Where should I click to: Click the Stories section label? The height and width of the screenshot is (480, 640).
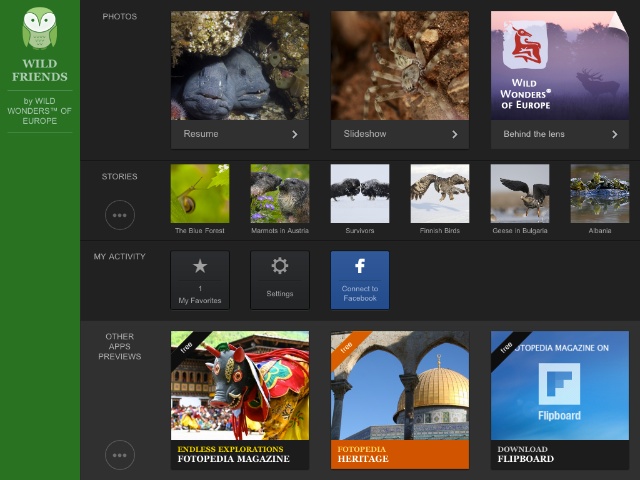pyautogui.click(x=120, y=177)
